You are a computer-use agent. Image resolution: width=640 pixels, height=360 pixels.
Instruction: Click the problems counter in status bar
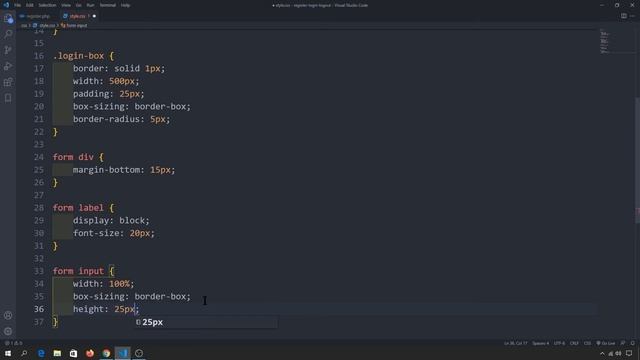pos(14,343)
